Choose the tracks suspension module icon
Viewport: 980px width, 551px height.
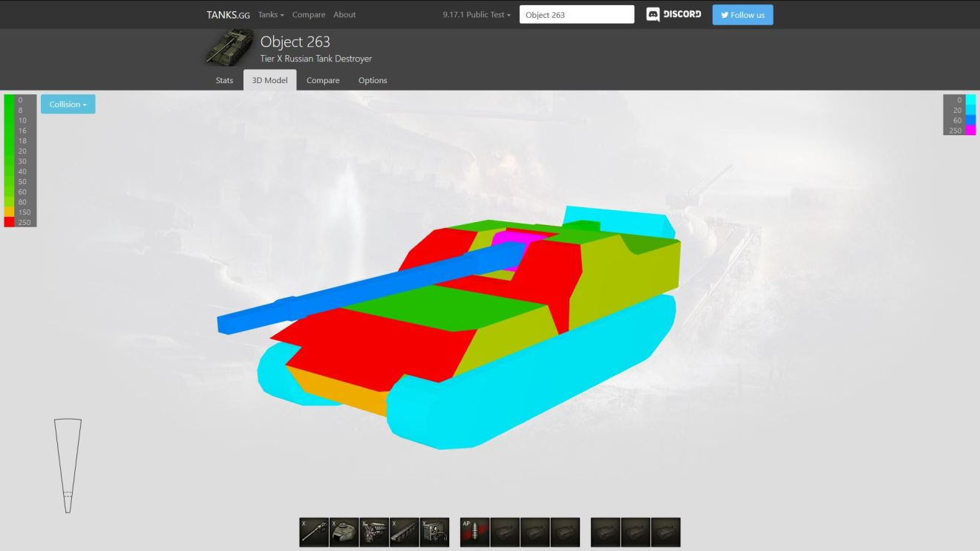(x=404, y=532)
